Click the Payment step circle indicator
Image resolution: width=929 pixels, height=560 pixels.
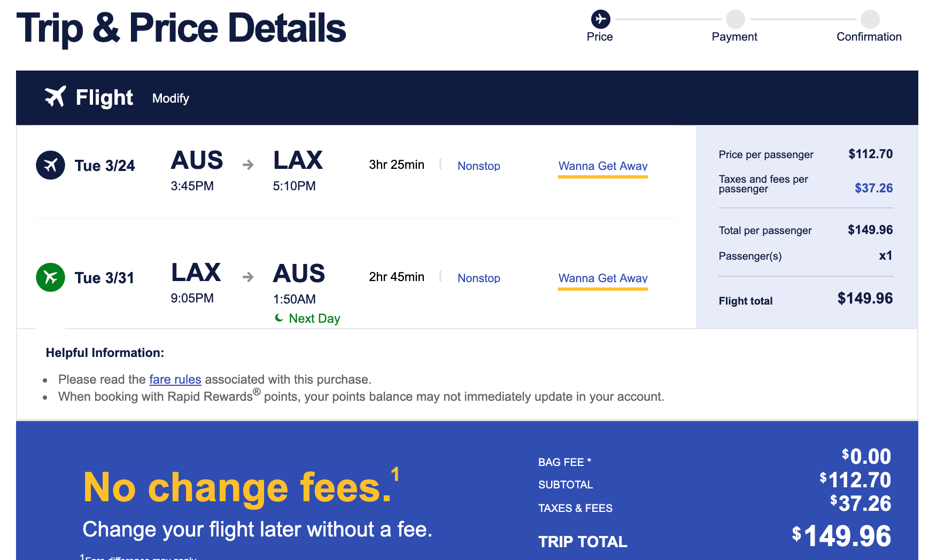pos(735,19)
